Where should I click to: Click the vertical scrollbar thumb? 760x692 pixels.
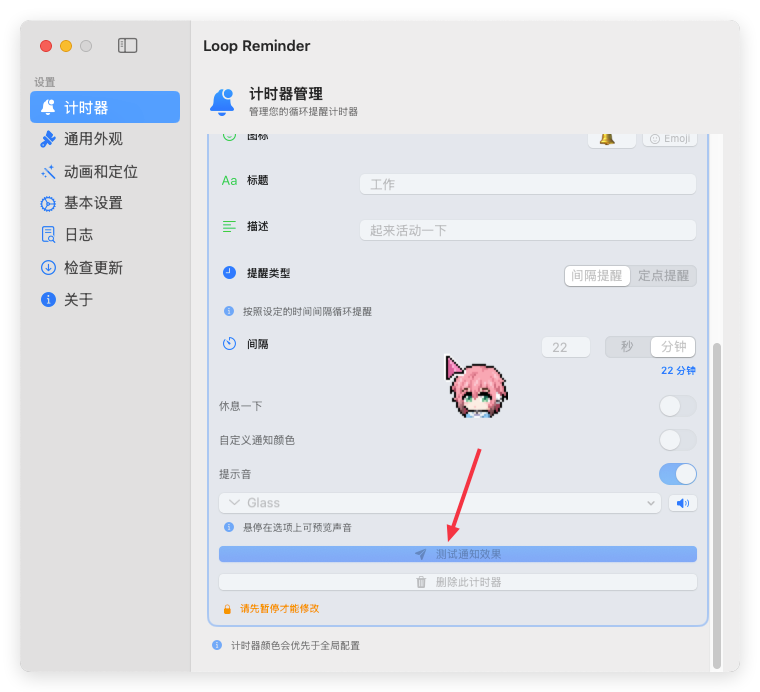[717, 506]
